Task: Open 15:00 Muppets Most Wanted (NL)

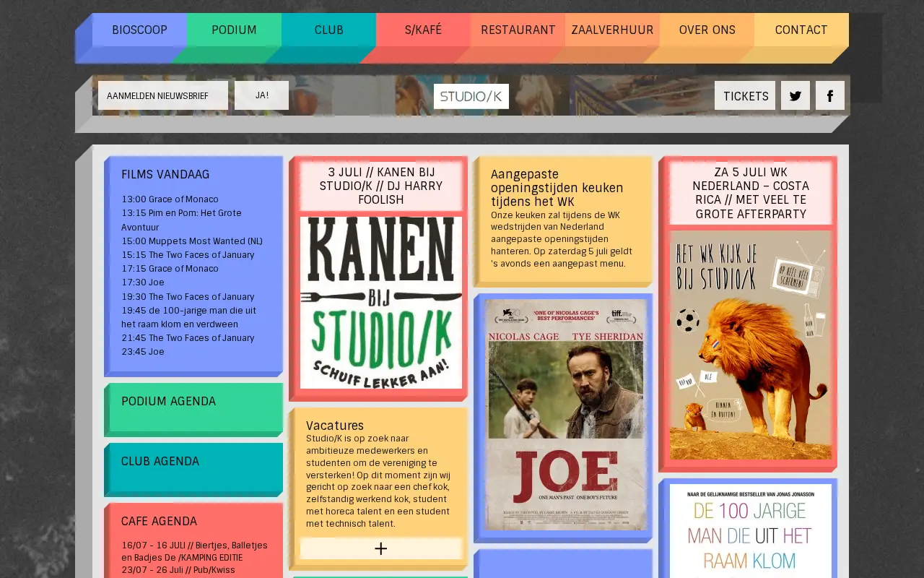Action: click(x=192, y=241)
